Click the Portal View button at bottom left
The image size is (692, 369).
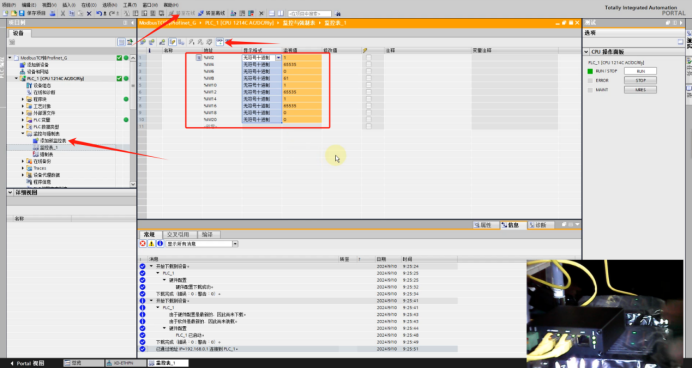(x=27, y=363)
